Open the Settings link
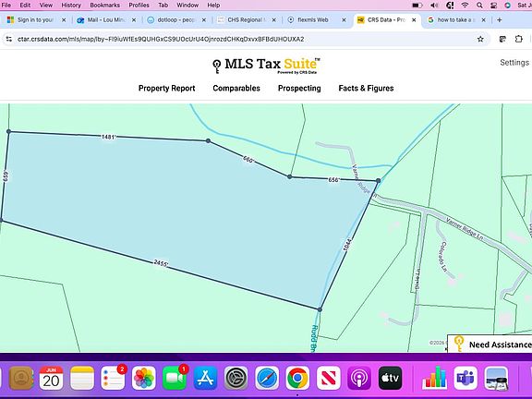Image resolution: width=532 pixels, height=399 pixels. pos(514,63)
